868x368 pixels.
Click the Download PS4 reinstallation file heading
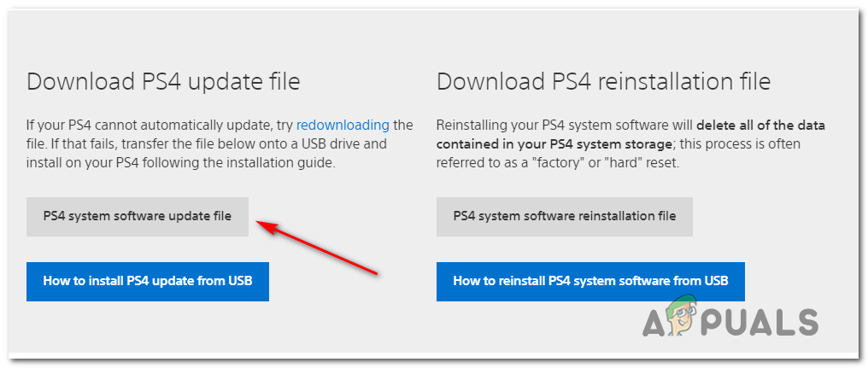603,82
